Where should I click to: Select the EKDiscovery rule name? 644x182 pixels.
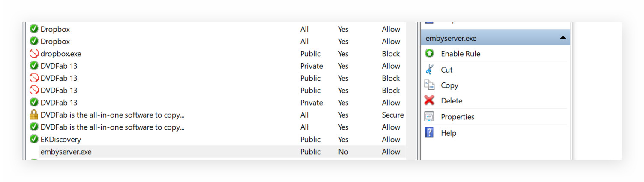61,140
